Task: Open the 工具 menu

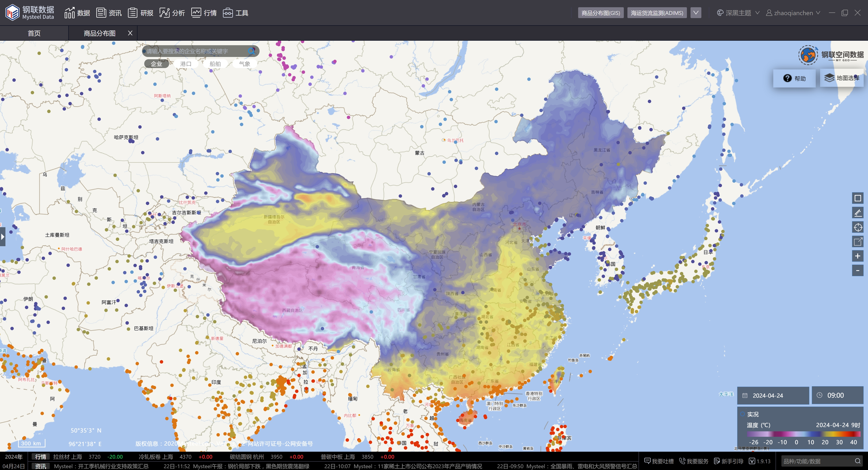Action: (236, 13)
